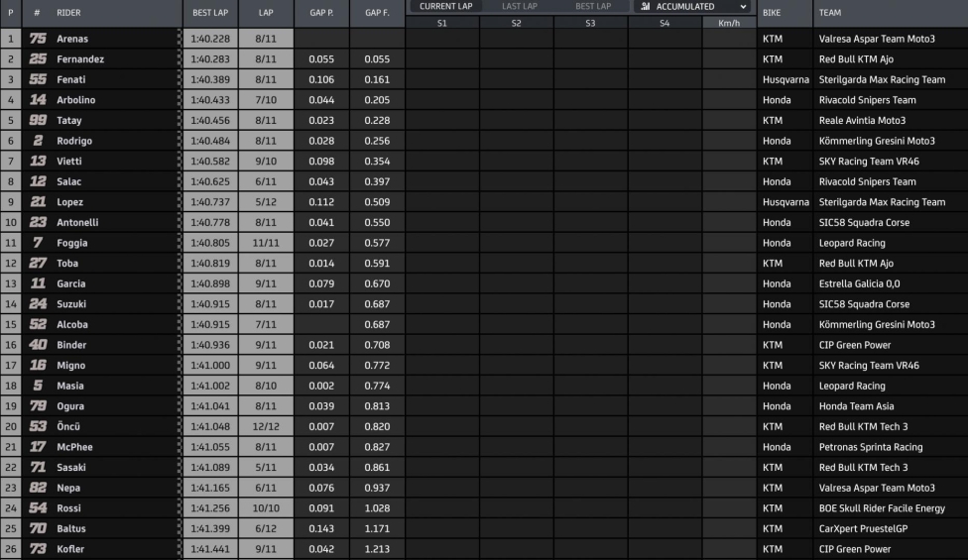Click number 14 badge for Arbolino
This screenshot has height=560, width=968.
click(38, 100)
